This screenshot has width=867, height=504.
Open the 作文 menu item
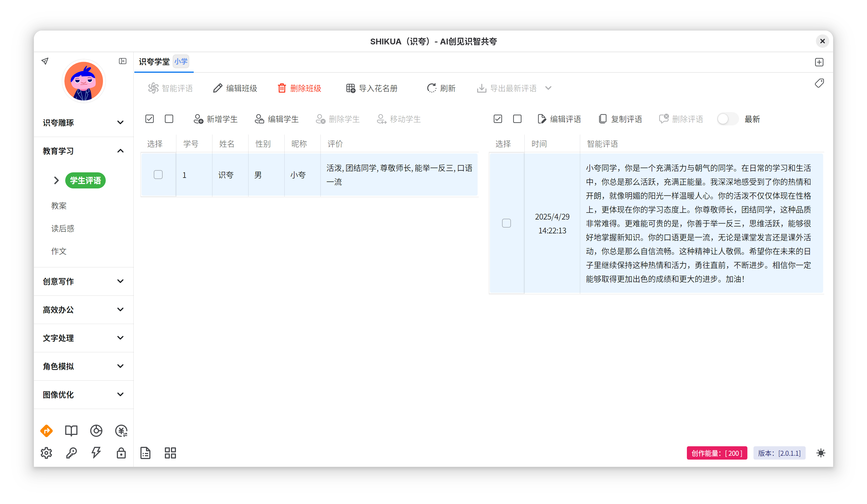(59, 251)
